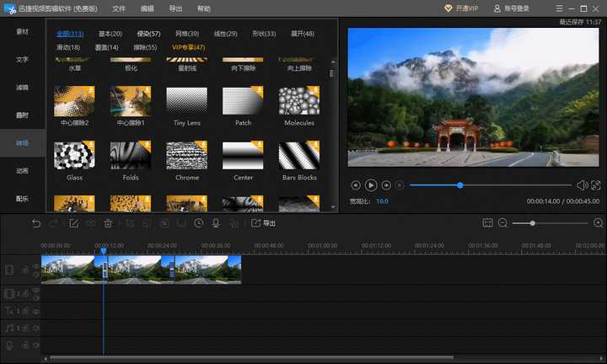
Task: Zoom out the timeline with minus icon
Action: click(502, 222)
